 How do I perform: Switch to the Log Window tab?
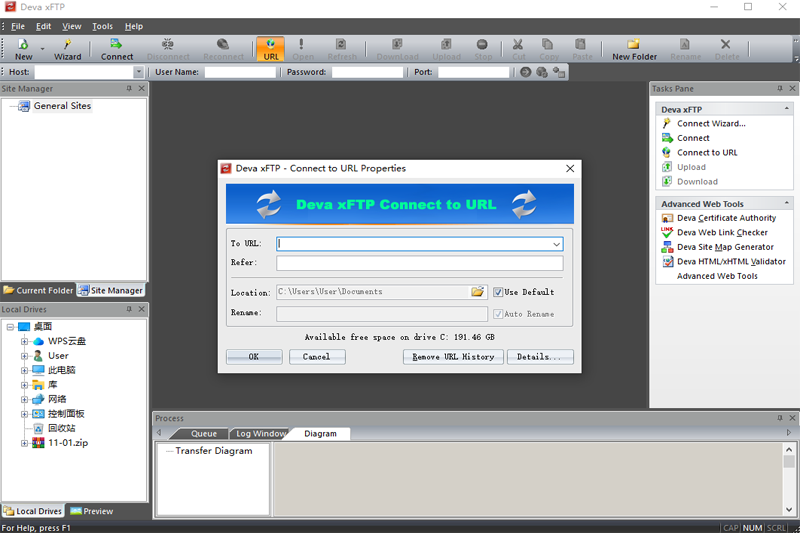click(260, 434)
